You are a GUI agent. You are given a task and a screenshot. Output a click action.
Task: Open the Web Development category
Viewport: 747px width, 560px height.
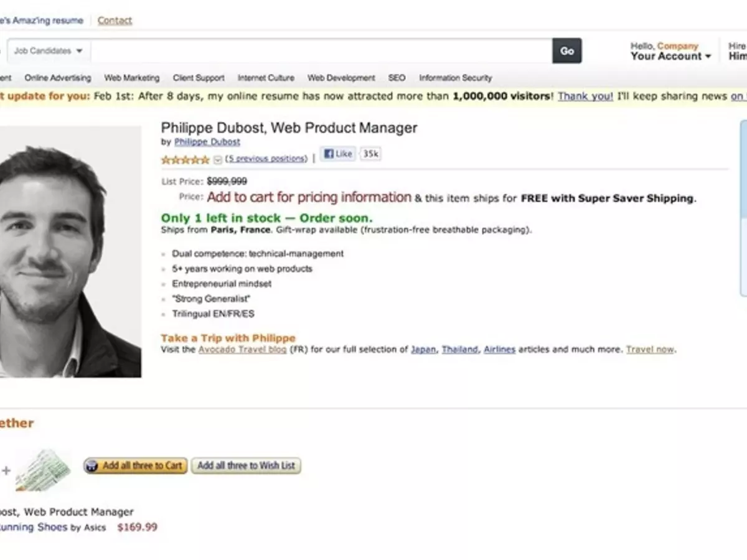[341, 78]
